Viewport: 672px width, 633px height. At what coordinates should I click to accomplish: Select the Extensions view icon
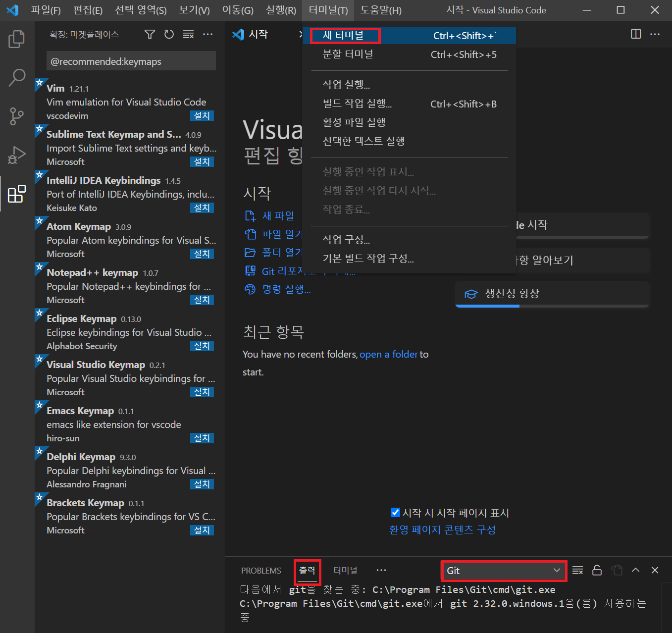(17, 194)
